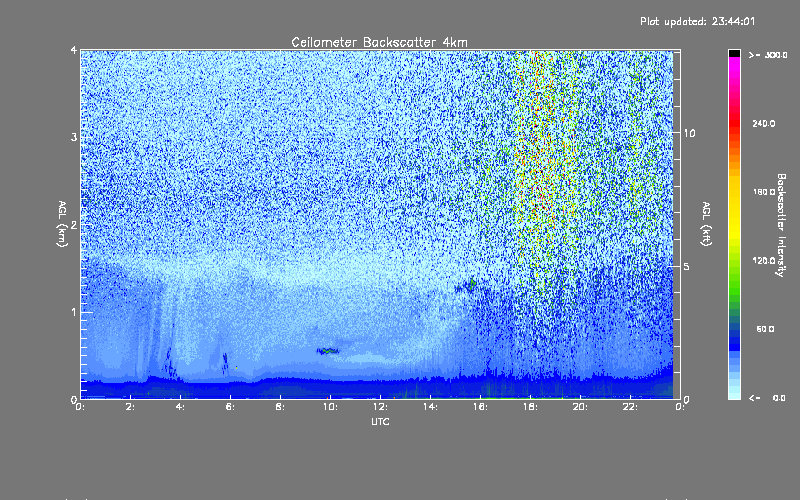Click the colorbar value 120.0
This screenshot has height=500, width=800.
coord(763,260)
